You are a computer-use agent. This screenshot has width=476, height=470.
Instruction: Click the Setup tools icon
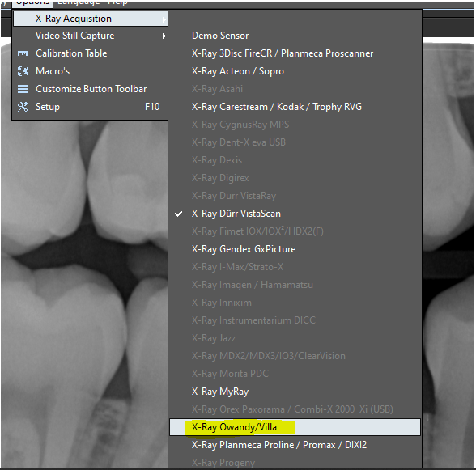[x=23, y=107]
